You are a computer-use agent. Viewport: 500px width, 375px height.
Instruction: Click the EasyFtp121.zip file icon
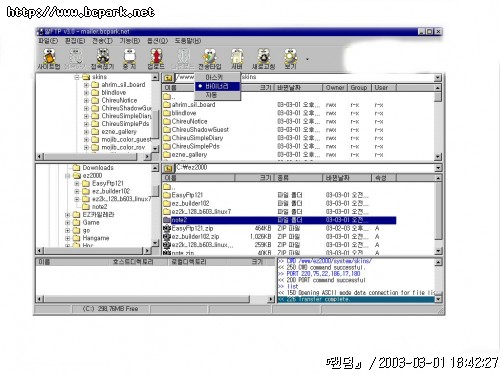(x=167, y=228)
